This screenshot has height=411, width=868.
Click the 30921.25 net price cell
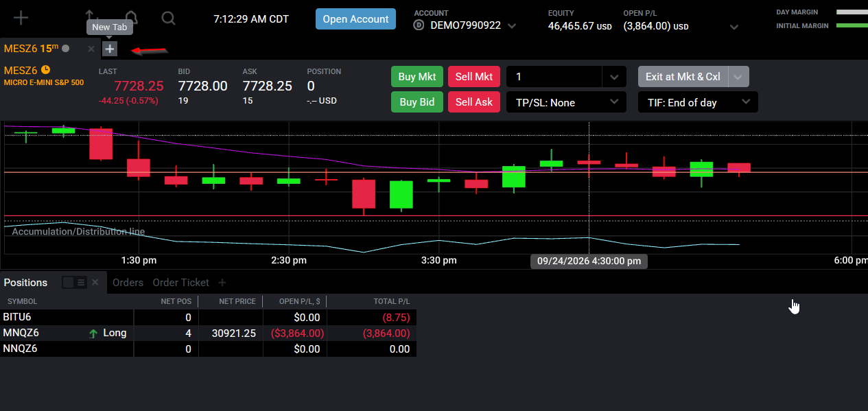231,333
